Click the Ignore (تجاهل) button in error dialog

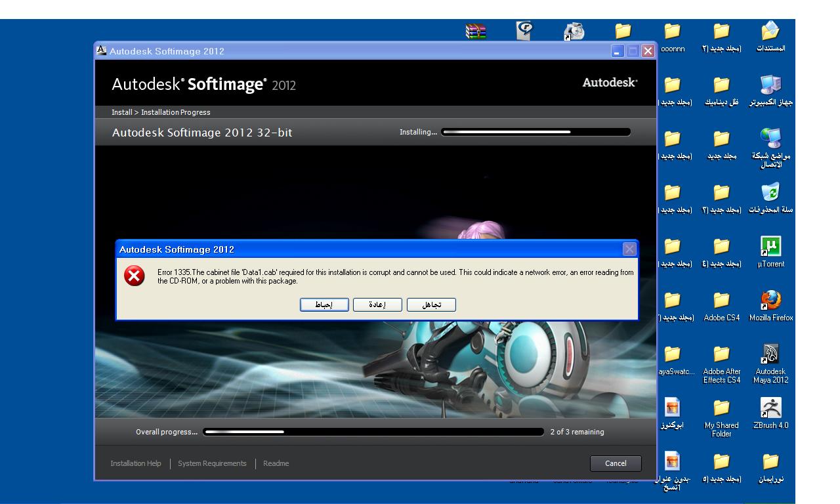coord(431,304)
